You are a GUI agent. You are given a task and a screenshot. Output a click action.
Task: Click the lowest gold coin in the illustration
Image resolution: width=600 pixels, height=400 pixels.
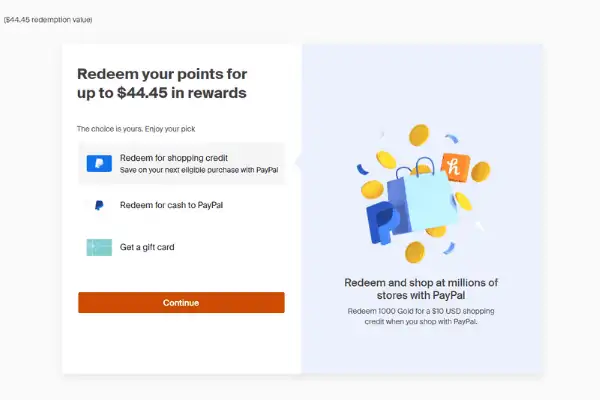pyautogui.click(x=415, y=252)
